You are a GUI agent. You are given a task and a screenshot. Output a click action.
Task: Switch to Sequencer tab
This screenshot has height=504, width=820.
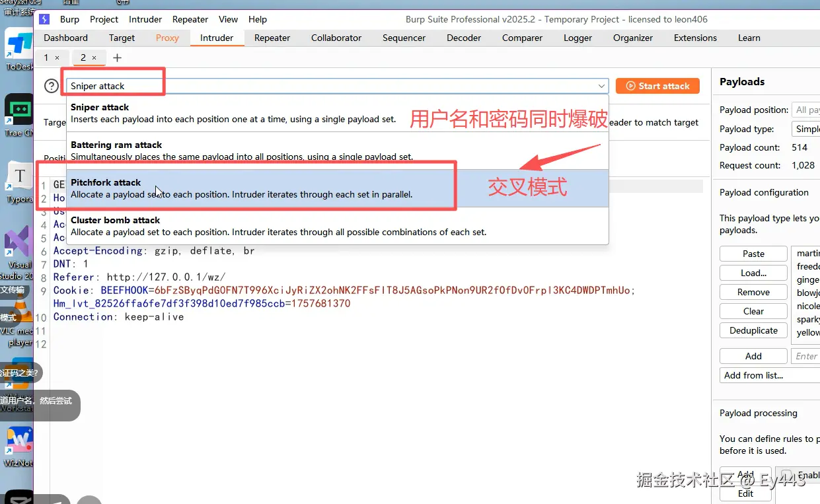pos(404,38)
